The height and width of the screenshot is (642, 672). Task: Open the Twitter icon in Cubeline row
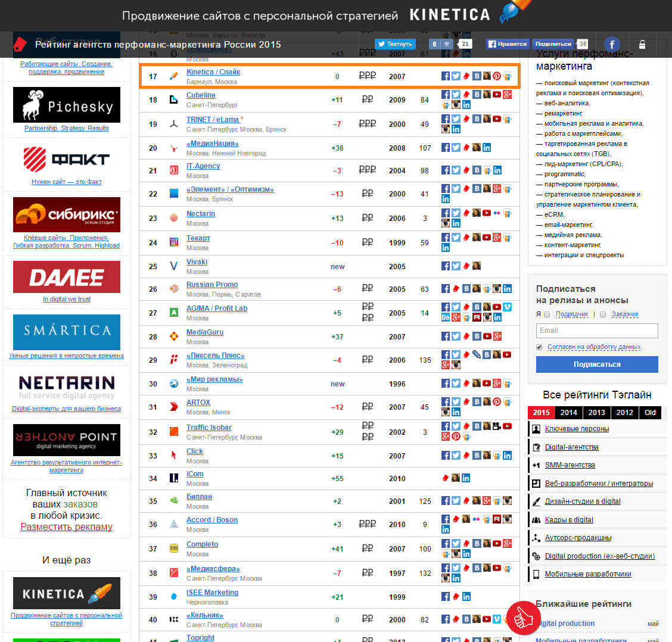coord(456,94)
